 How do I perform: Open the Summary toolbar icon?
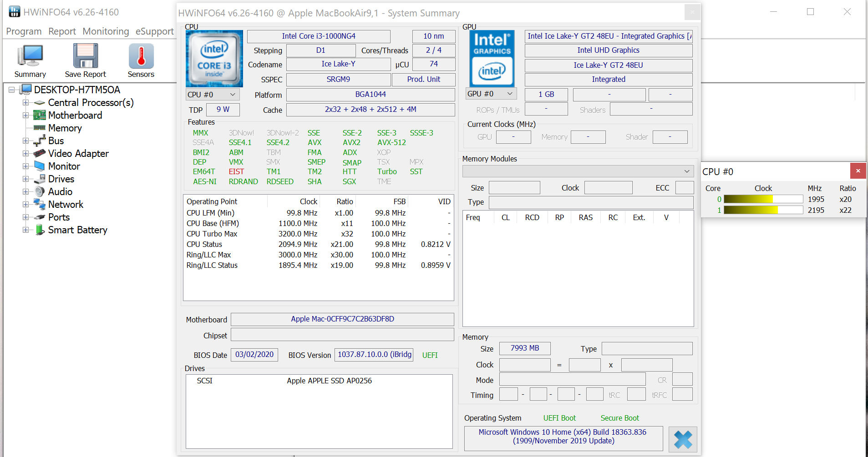coord(30,61)
